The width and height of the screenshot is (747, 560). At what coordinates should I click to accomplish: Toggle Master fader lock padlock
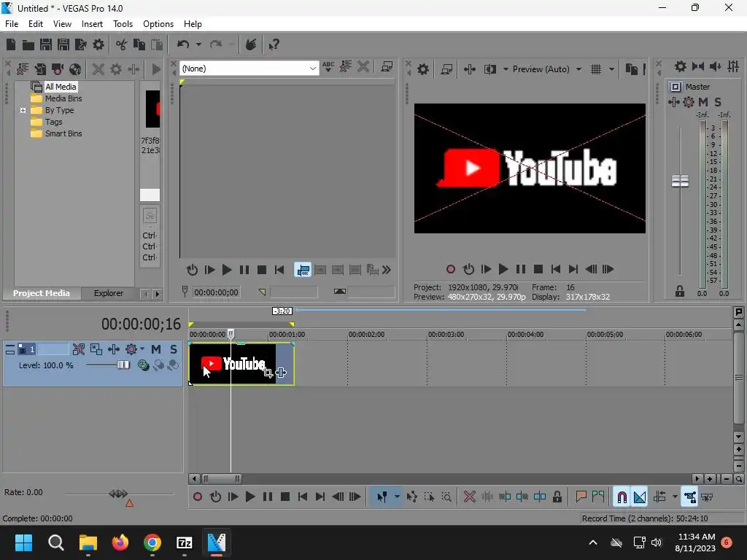(680, 292)
